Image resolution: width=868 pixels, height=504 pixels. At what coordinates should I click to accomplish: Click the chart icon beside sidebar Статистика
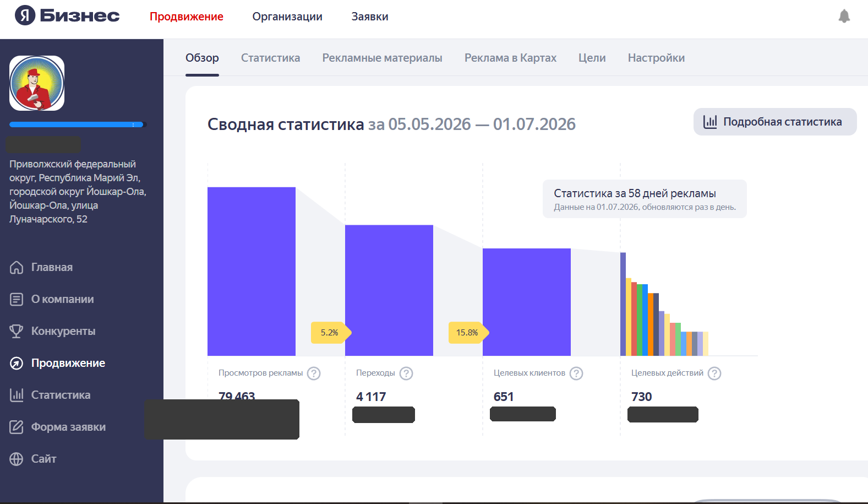(17, 395)
